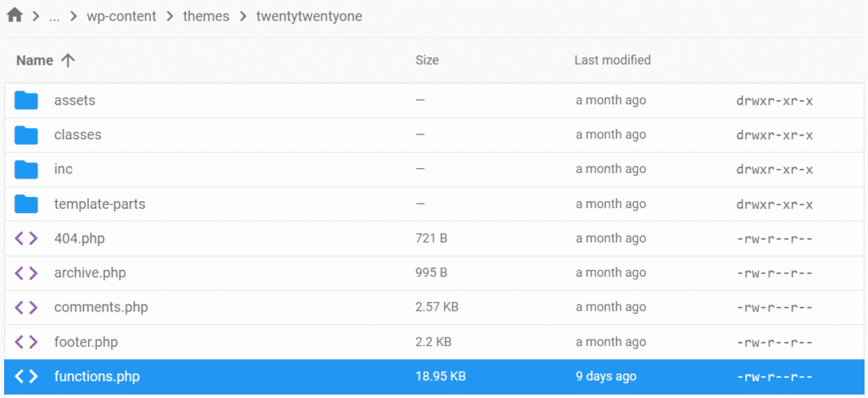The width and height of the screenshot is (868, 398).
Task: Open the template-parts folder name
Action: coord(93,205)
